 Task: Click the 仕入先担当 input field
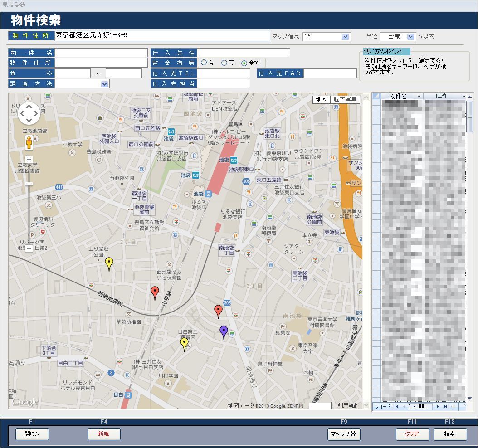[224, 83]
